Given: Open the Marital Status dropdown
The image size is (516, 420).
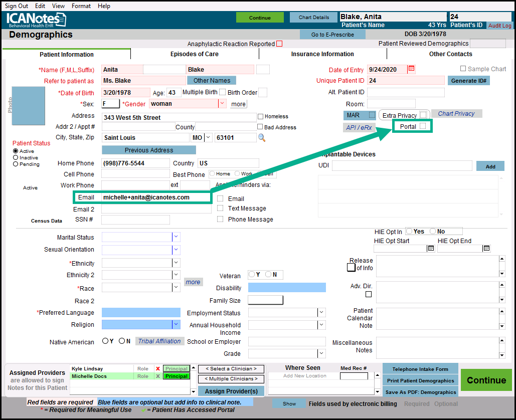Looking at the screenshot, I should (176, 237).
